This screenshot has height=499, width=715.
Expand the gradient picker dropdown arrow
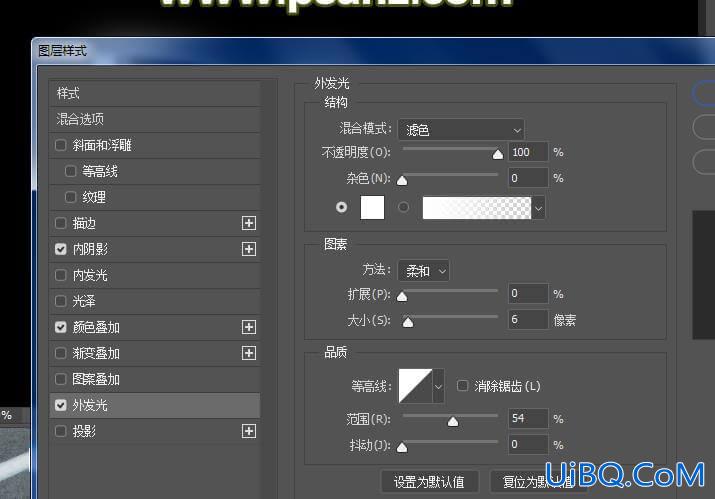[x=539, y=208]
